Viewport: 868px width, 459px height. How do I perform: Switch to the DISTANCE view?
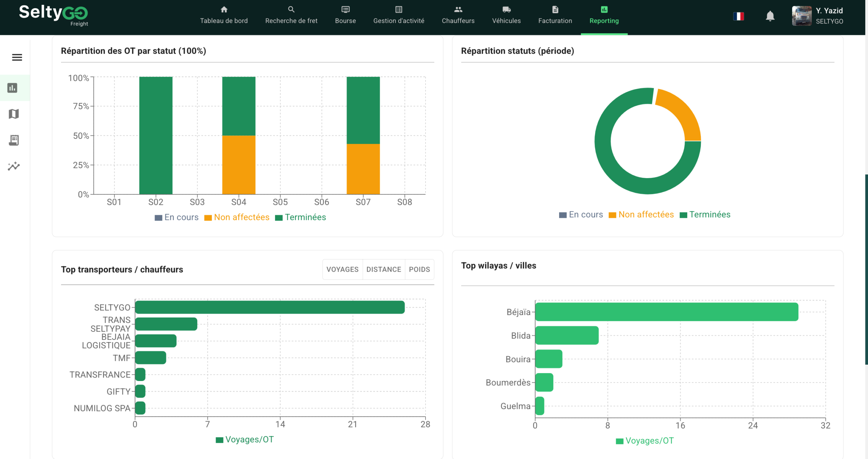click(383, 269)
